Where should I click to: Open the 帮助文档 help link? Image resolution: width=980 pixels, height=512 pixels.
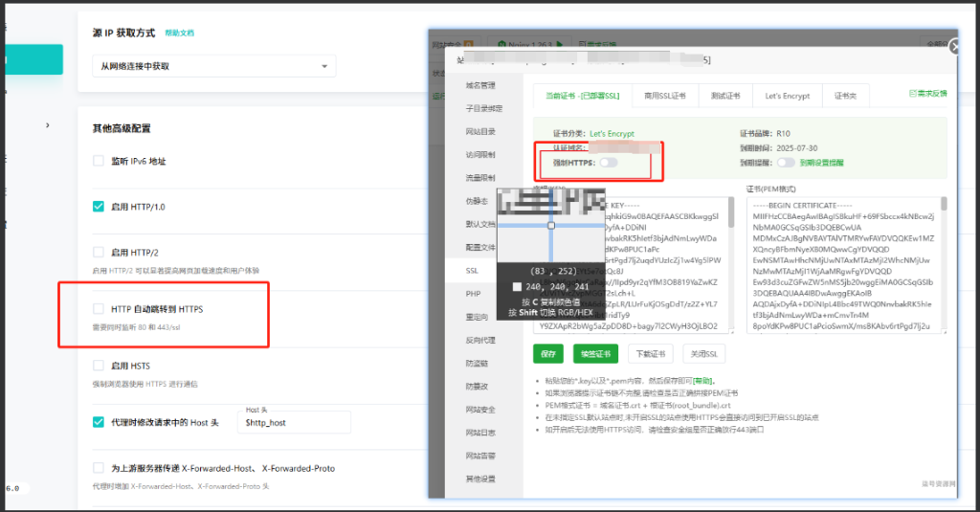pos(179,33)
